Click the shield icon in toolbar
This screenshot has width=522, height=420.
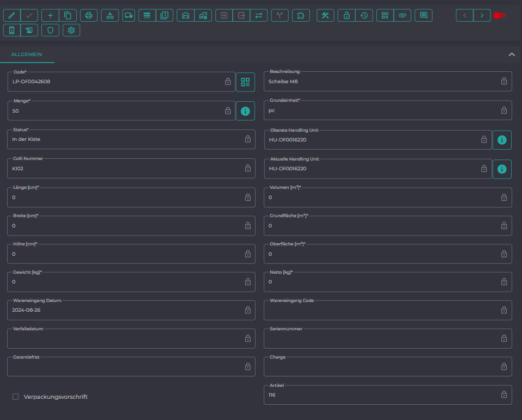tap(50, 30)
